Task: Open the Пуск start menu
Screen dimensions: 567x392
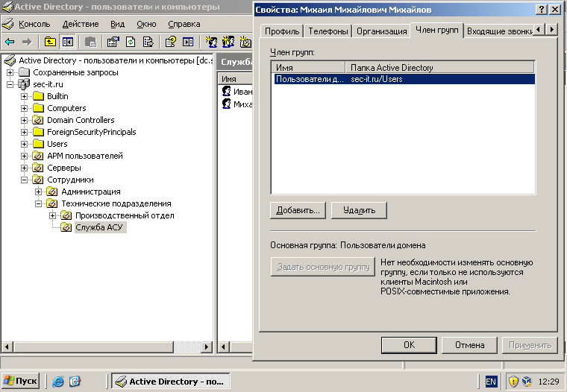Action: coord(20,381)
